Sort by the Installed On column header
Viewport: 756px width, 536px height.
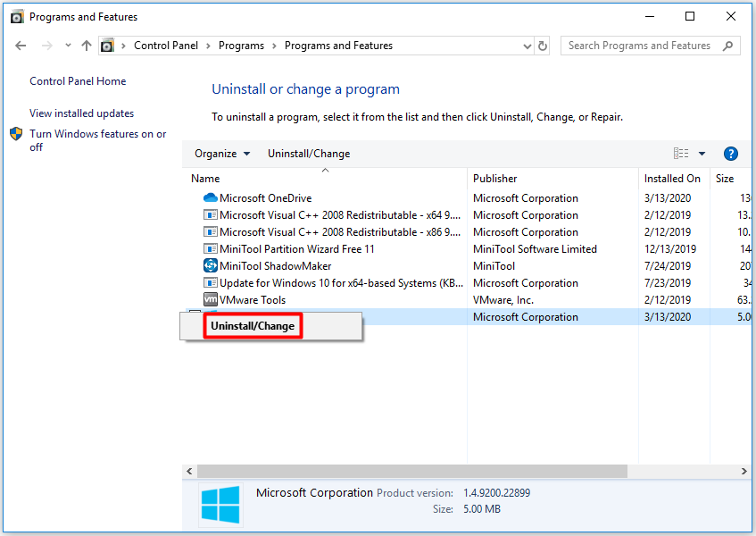click(671, 179)
